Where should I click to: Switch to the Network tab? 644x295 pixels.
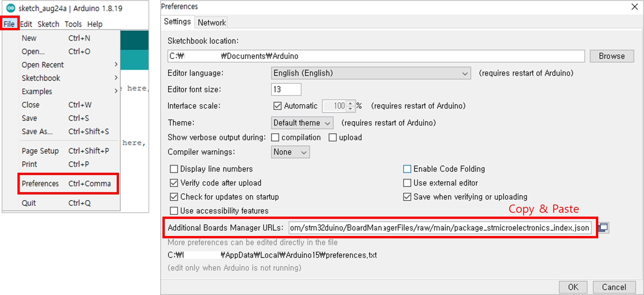[211, 23]
